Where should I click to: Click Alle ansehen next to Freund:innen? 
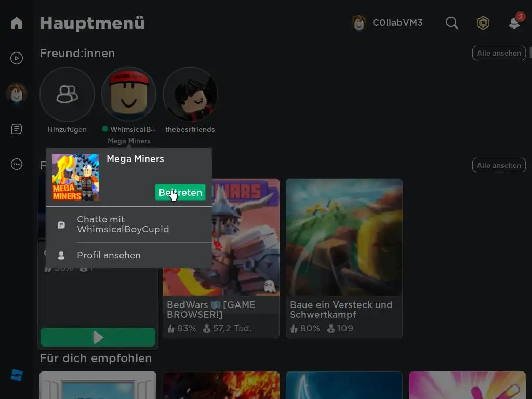tap(499, 54)
